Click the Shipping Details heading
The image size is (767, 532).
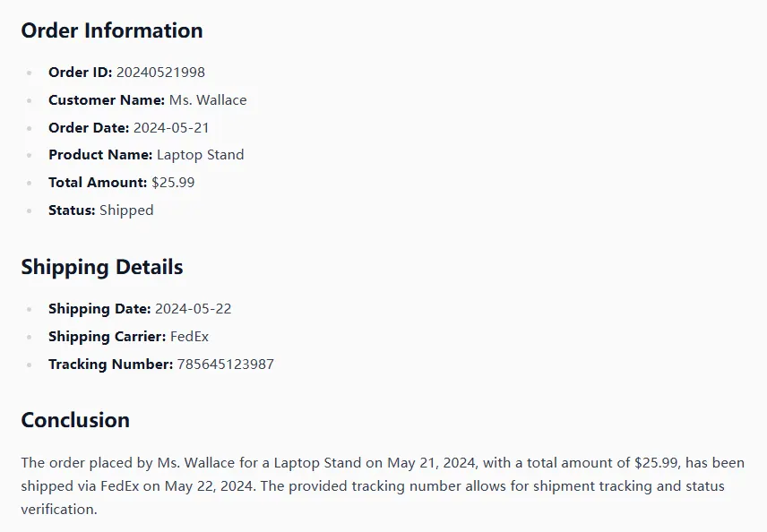pyautogui.click(x=102, y=267)
